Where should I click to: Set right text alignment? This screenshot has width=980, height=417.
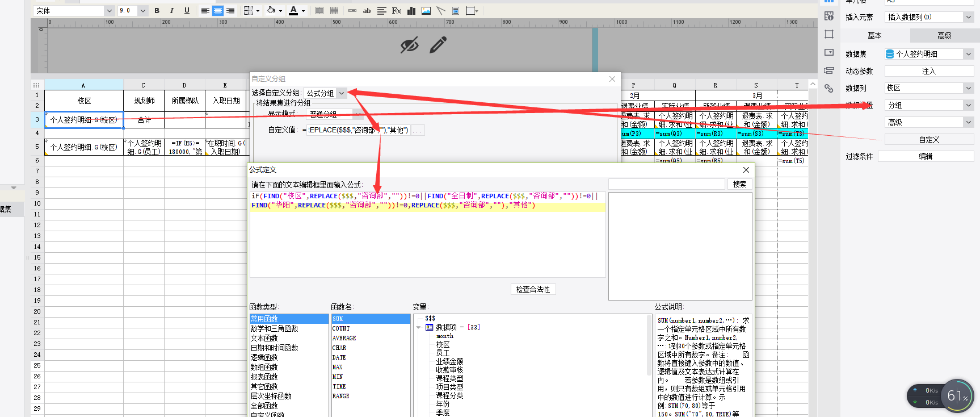coord(230,11)
